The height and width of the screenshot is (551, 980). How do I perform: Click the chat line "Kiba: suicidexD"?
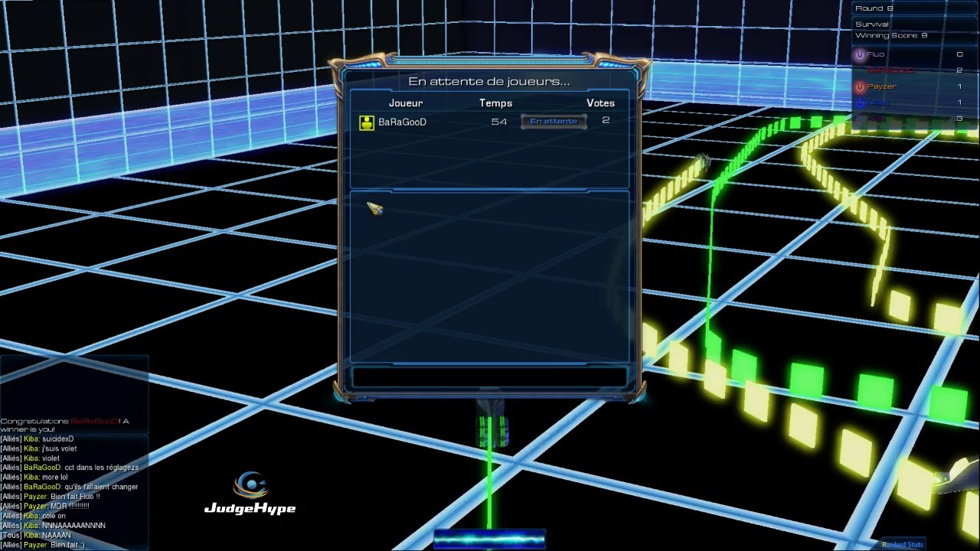38,439
